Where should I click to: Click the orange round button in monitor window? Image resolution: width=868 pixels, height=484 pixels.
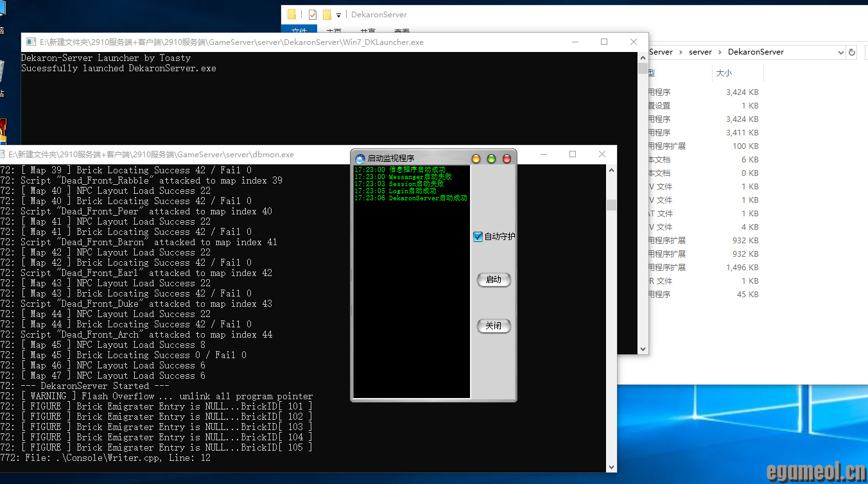[x=476, y=159]
